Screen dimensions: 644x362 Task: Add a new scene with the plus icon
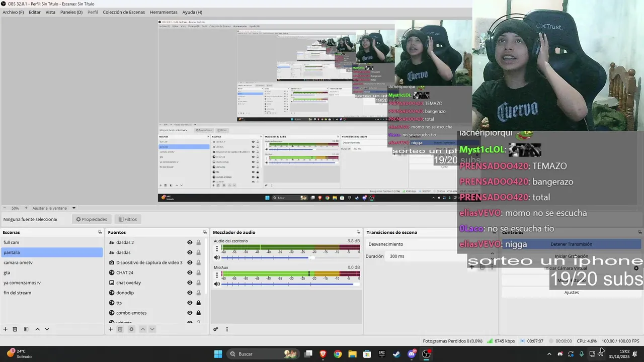click(6, 329)
